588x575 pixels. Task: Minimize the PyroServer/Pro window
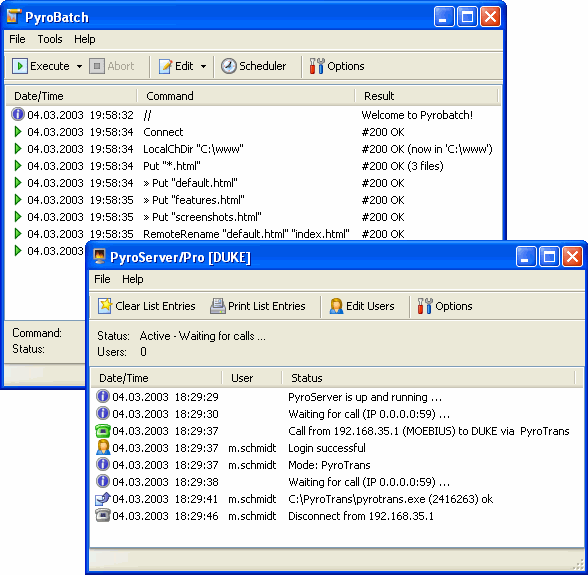(x=525, y=257)
